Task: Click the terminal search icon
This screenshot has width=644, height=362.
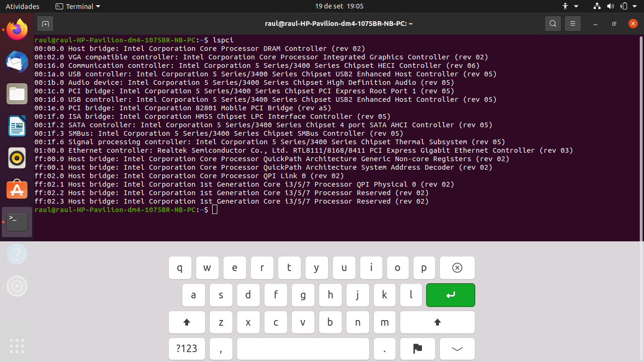Action: pyautogui.click(x=553, y=24)
